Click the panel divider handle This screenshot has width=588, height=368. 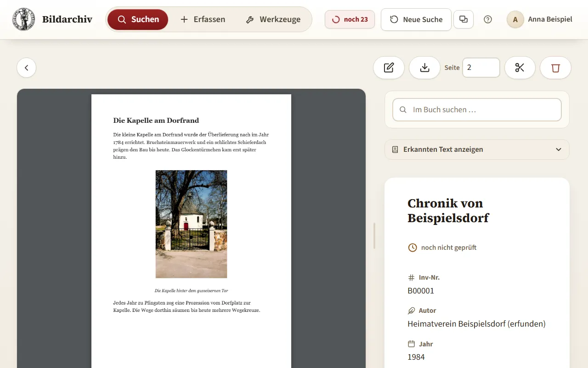374,236
